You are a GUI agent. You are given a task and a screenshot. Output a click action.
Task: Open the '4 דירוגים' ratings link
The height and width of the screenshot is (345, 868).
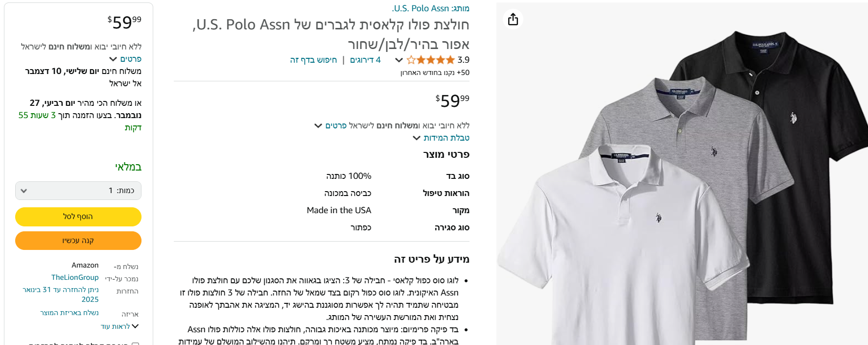pyautogui.click(x=365, y=60)
